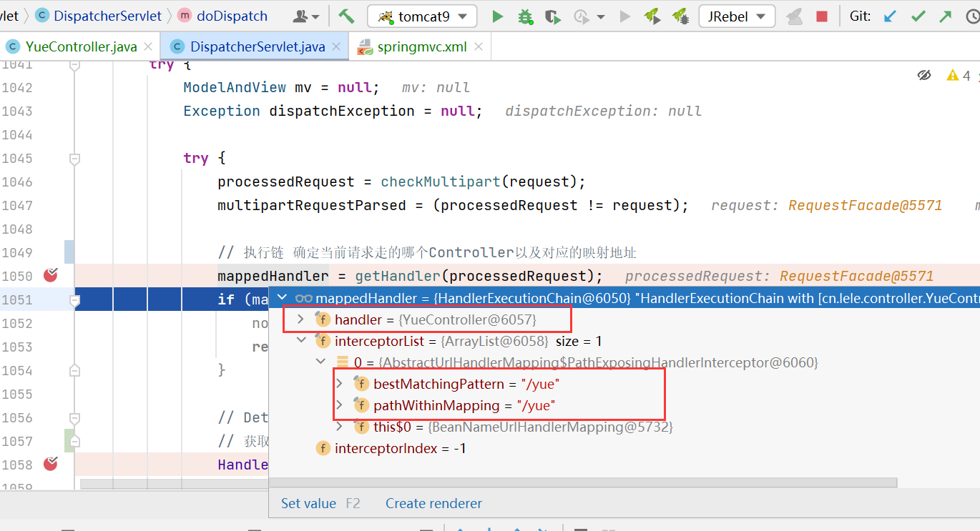Viewport: 980px width, 531px height.
Task: Click the doDispatch breadcrumb
Action: pos(232,16)
